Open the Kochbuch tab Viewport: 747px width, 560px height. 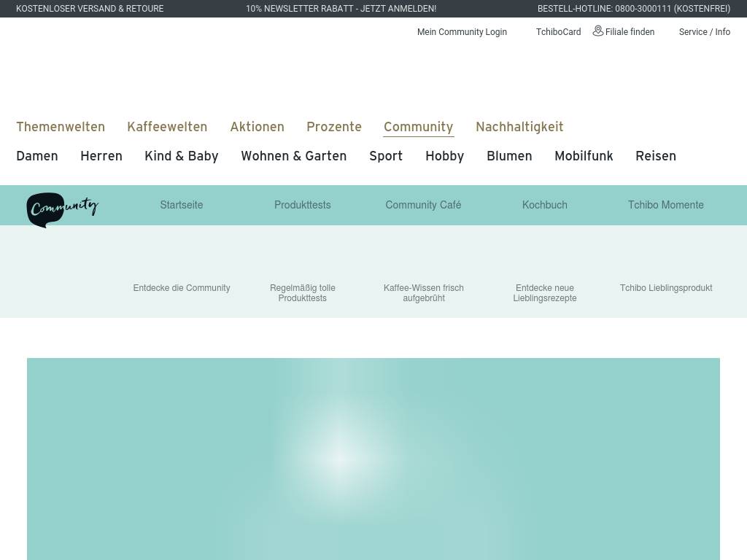[544, 205]
